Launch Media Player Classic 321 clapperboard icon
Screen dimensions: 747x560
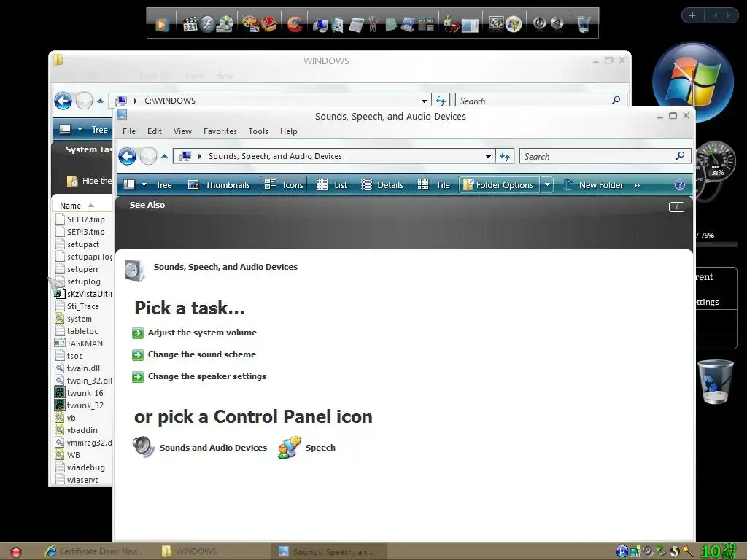[x=190, y=23]
